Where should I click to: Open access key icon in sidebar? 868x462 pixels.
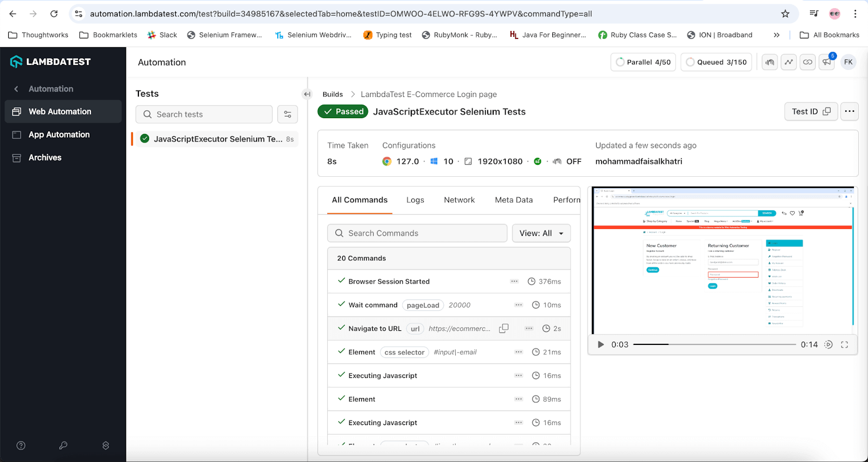63,445
